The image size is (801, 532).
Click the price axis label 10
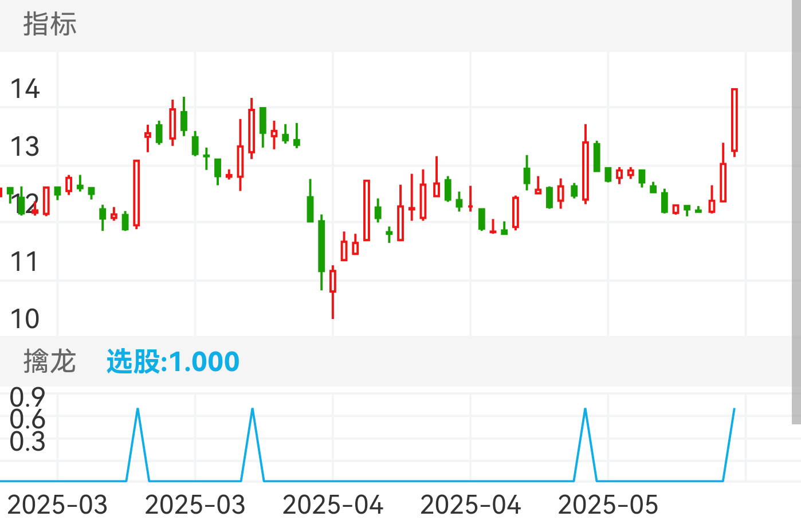pyautogui.click(x=25, y=319)
